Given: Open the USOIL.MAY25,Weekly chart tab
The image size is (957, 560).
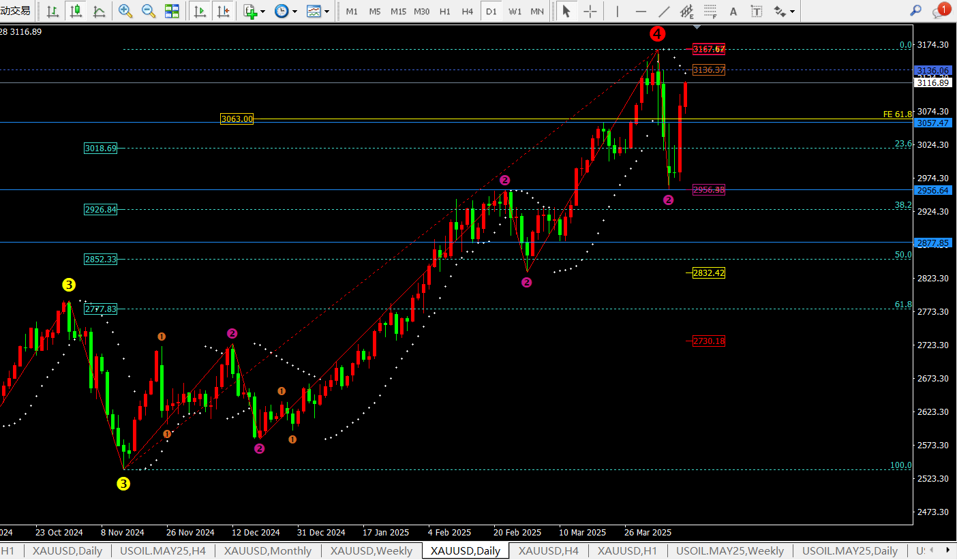Looking at the screenshot, I should point(729,550).
